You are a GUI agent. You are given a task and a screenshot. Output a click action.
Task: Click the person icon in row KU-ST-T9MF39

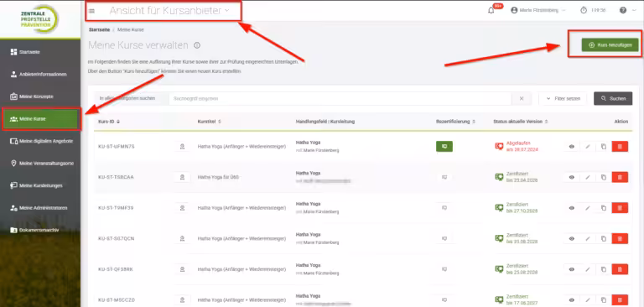(x=182, y=208)
